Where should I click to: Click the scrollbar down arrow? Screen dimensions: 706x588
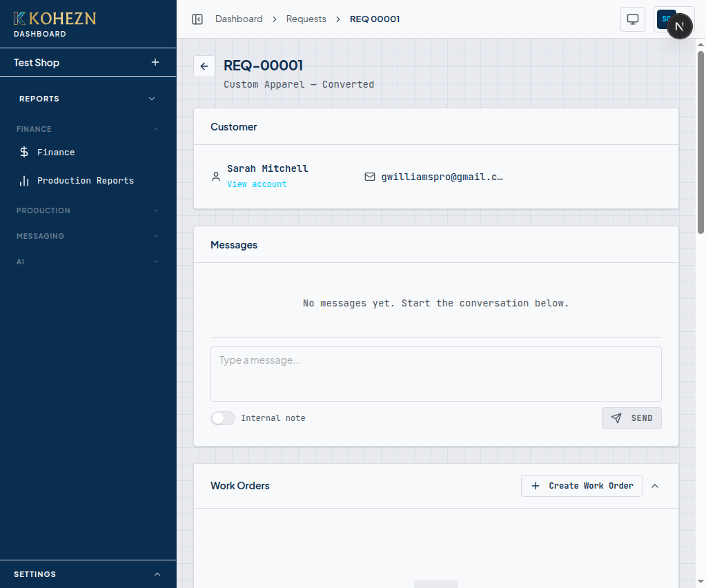700,582
